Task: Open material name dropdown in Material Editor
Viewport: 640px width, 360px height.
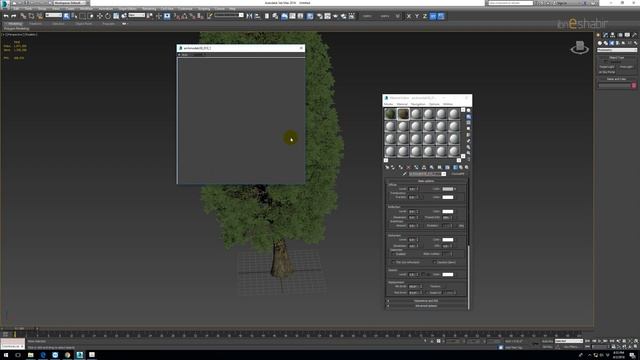Action: 444,174
